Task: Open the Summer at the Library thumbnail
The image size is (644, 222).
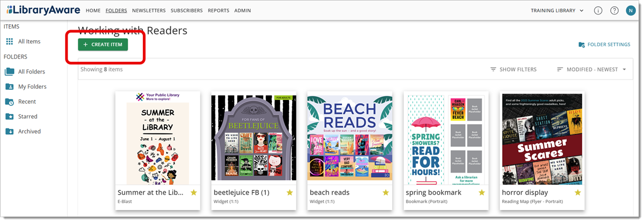Action: click(158, 138)
